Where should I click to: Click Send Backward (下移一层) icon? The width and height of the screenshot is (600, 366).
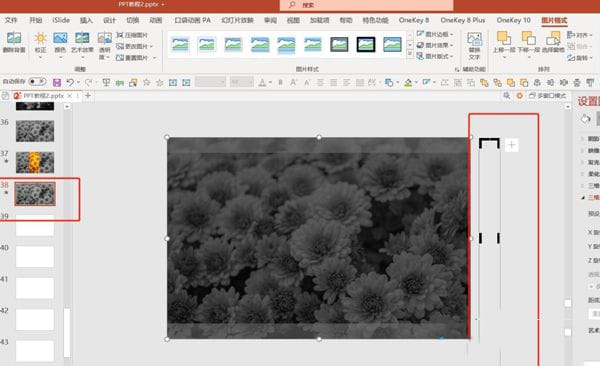click(528, 38)
